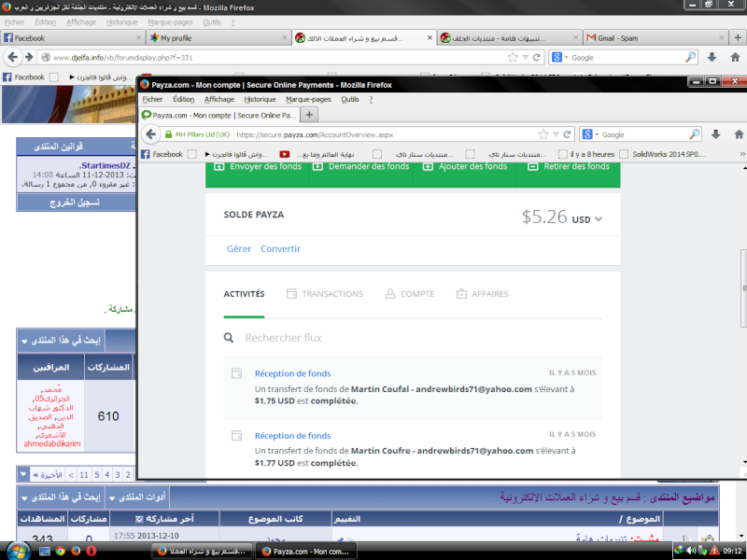Open the YouTube bookmark in the Payza window

click(x=285, y=154)
